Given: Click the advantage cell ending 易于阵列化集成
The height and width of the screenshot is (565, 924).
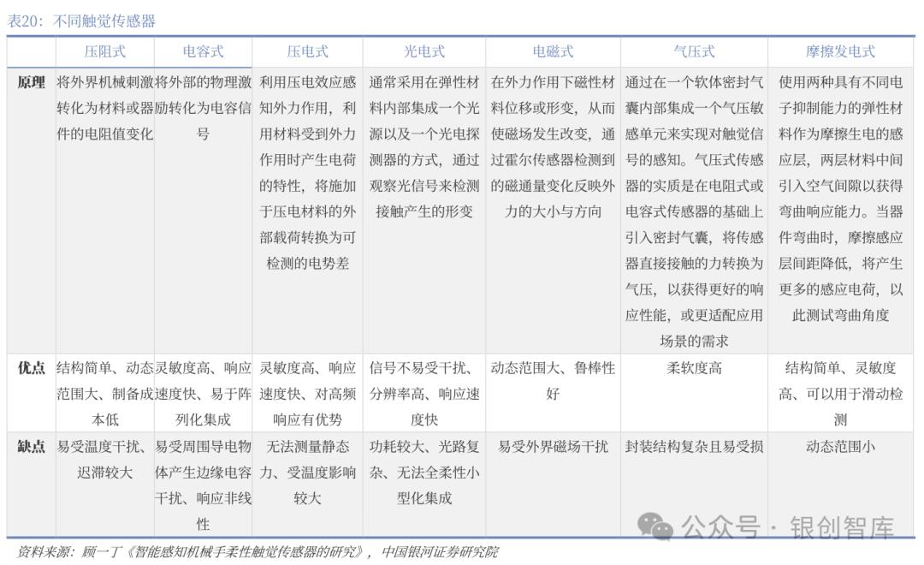Looking at the screenshot, I should click(x=204, y=394).
